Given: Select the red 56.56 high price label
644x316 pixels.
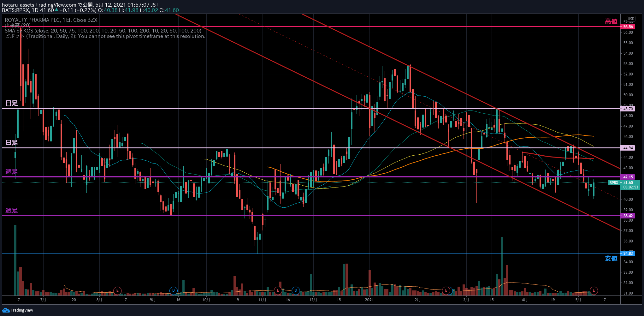Looking at the screenshot, I should pos(628,27).
